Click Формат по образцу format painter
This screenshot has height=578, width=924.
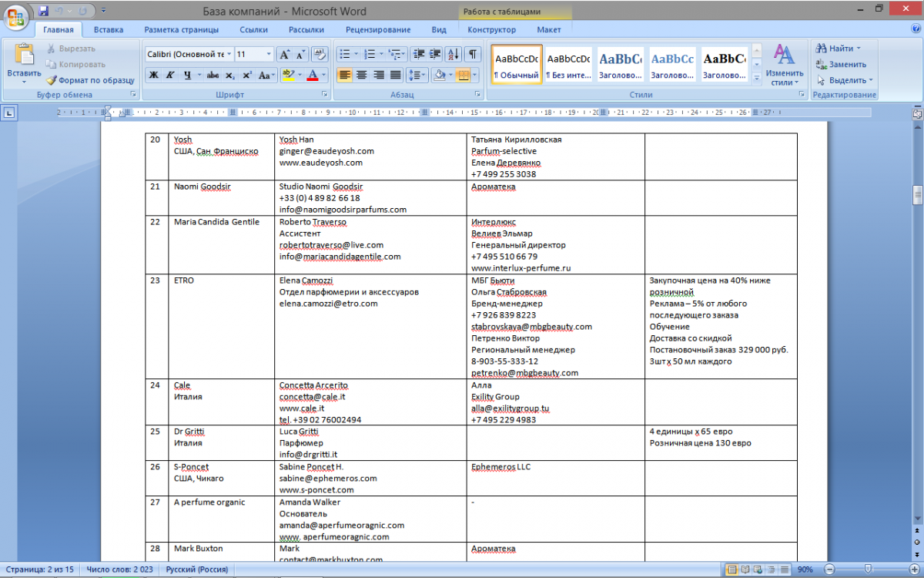click(x=89, y=79)
